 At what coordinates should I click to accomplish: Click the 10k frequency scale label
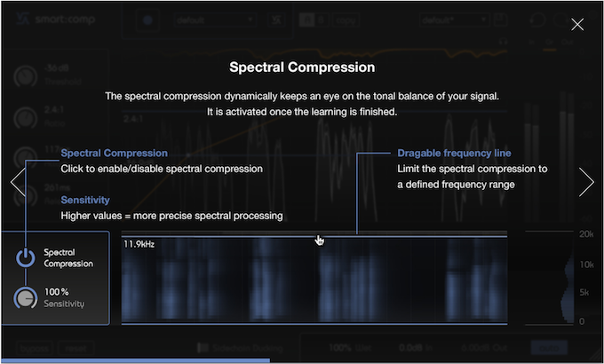(x=586, y=265)
